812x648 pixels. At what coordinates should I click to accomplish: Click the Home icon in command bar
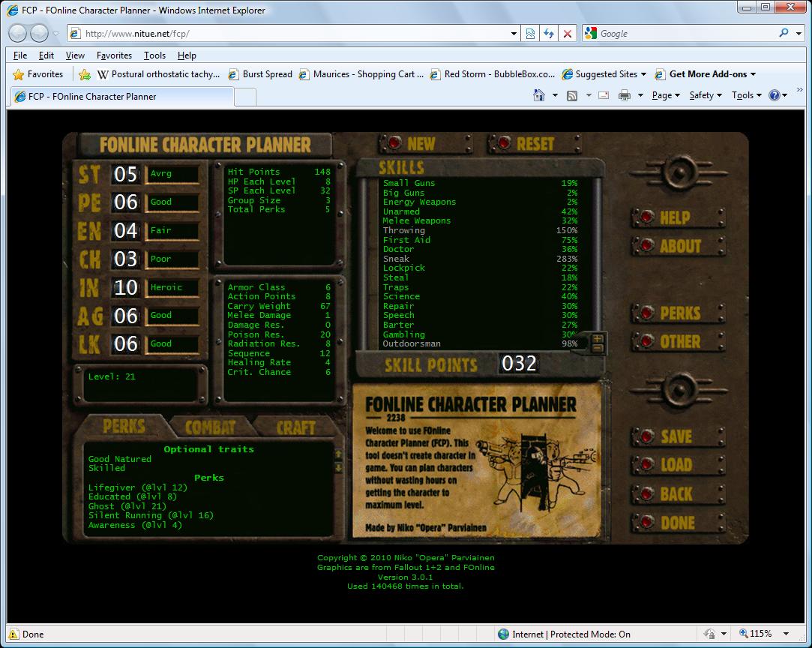[538, 95]
